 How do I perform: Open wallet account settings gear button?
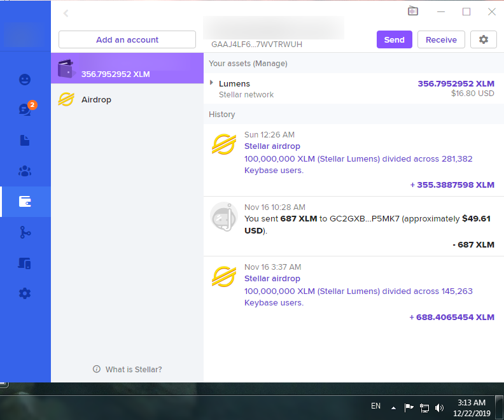pos(484,39)
